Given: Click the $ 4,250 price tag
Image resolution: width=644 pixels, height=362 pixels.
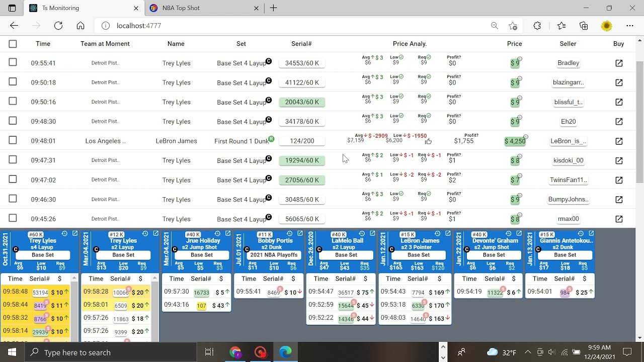Looking at the screenshot, I should 515,141.
